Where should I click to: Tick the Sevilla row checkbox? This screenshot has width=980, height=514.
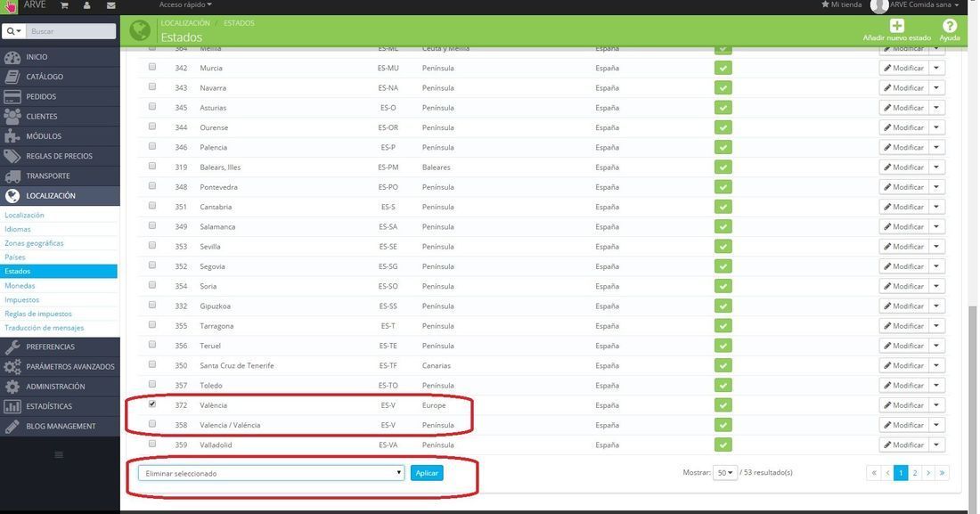point(152,246)
